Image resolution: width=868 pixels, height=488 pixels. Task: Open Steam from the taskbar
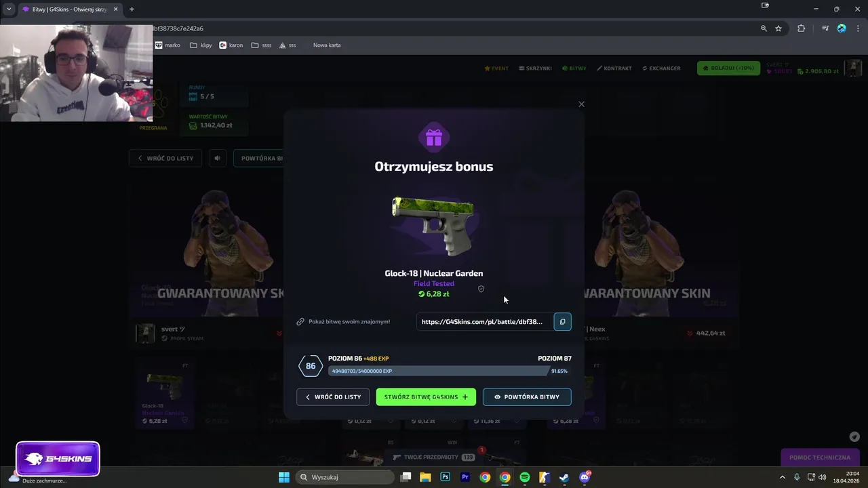tap(564, 477)
